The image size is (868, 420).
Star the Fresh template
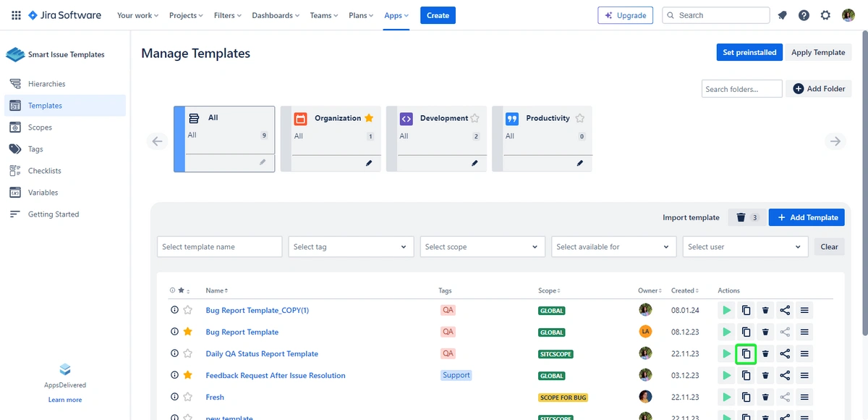point(187,397)
